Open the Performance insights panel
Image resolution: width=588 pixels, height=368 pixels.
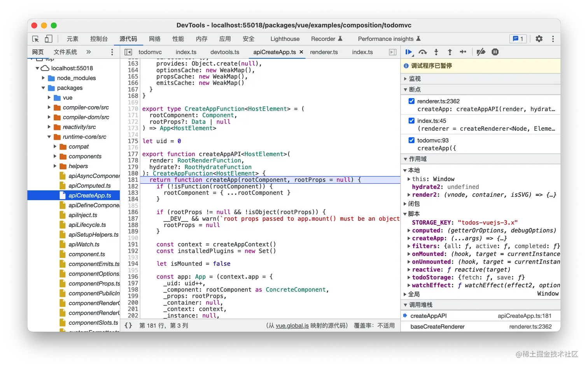[x=389, y=39]
